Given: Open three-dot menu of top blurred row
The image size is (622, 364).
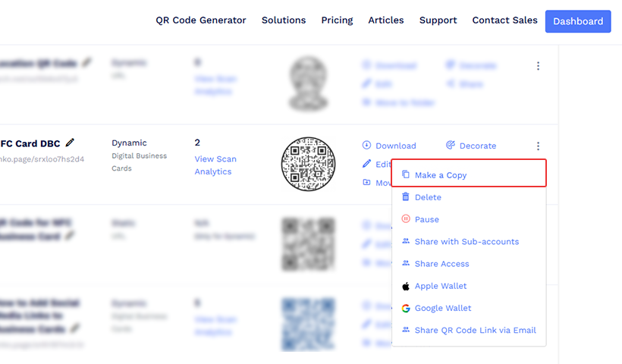Looking at the screenshot, I should pos(538,66).
